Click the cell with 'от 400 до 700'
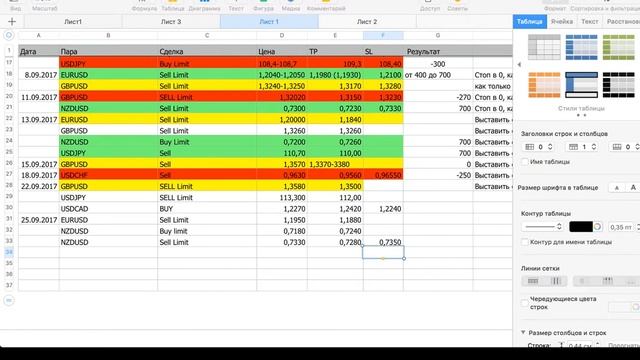Image resolution: width=640 pixels, height=360 pixels. [438, 75]
